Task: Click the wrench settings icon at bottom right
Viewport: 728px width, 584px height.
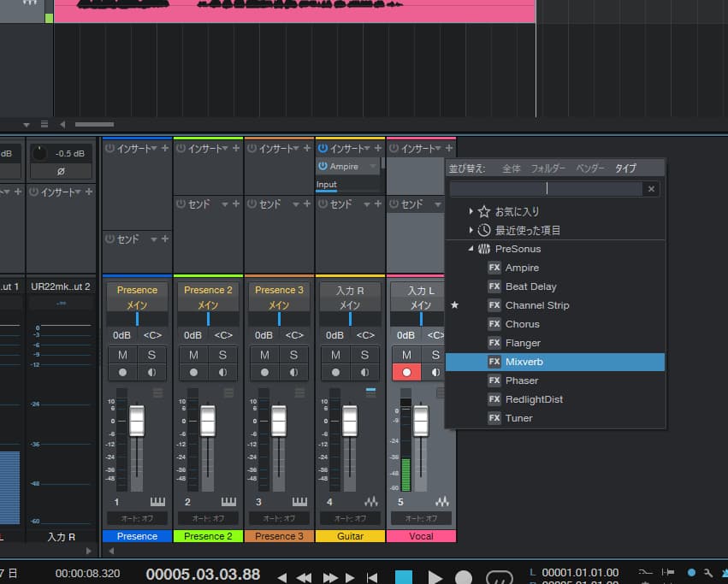Action: click(x=706, y=574)
